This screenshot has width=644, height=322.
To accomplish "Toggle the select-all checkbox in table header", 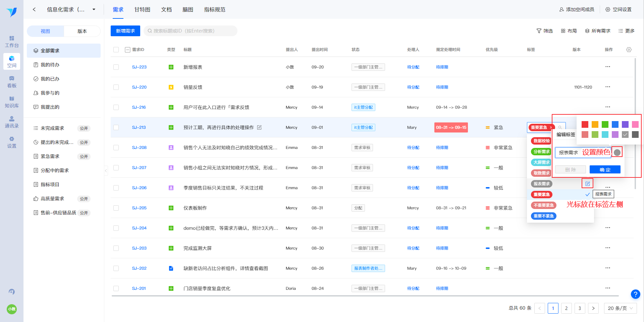I will [x=116, y=50].
